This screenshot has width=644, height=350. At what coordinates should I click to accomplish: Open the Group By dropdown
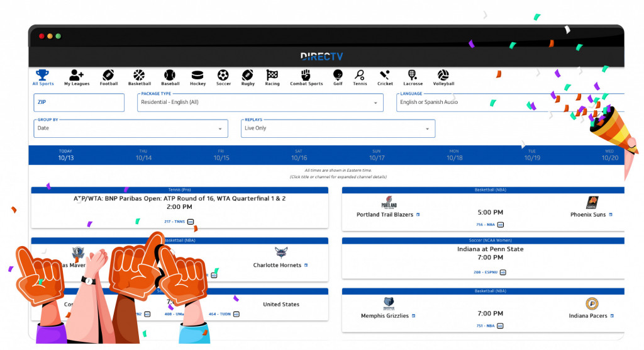pos(131,128)
